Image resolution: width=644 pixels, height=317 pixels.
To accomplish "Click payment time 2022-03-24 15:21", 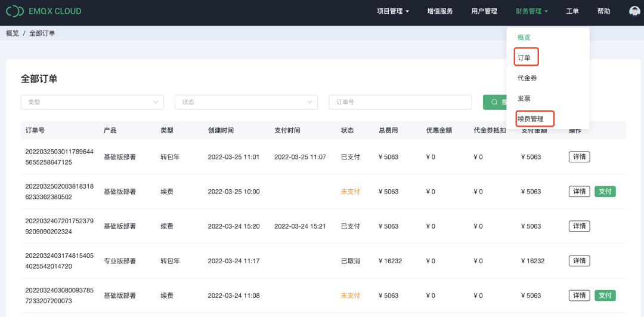I will 300,226.
